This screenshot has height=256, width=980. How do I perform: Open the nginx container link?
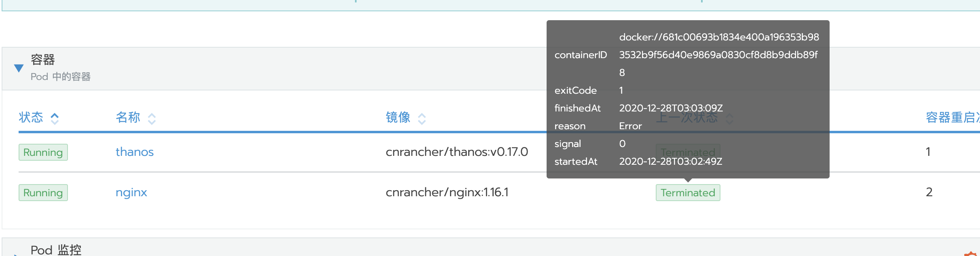(x=131, y=192)
